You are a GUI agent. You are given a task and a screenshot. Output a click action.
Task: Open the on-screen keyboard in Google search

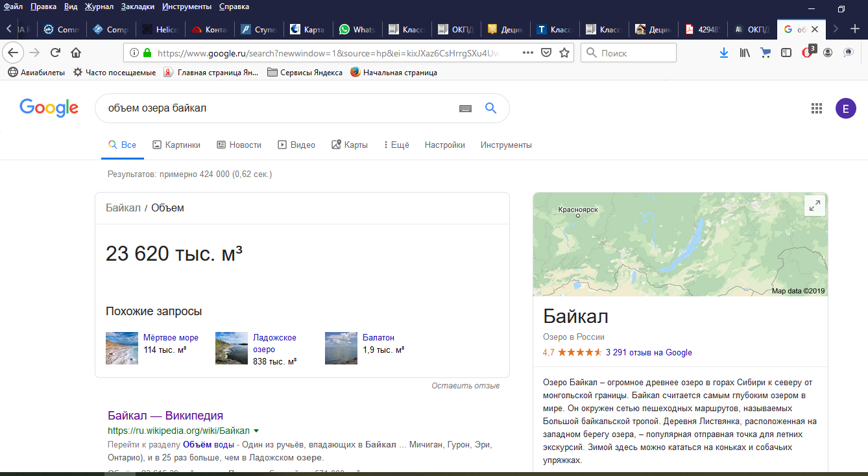click(465, 108)
